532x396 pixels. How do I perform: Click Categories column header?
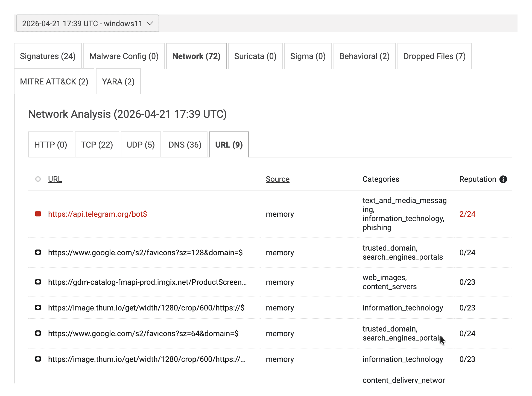click(381, 179)
